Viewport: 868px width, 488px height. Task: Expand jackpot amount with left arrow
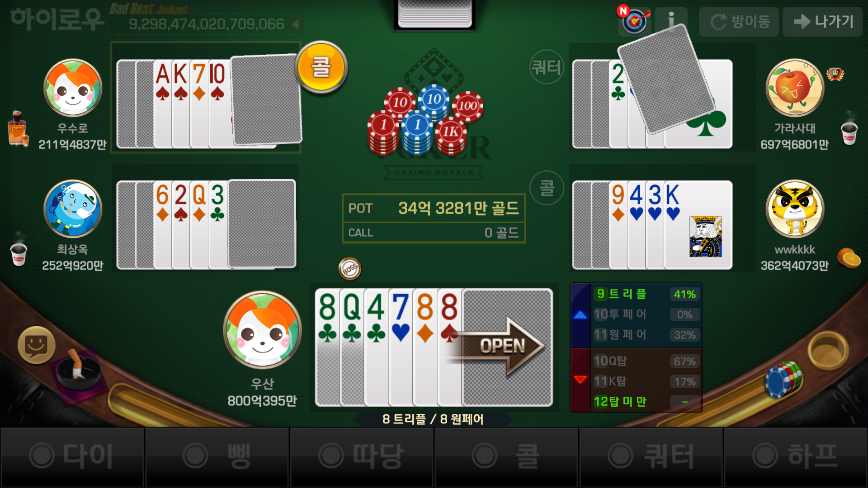(x=296, y=24)
